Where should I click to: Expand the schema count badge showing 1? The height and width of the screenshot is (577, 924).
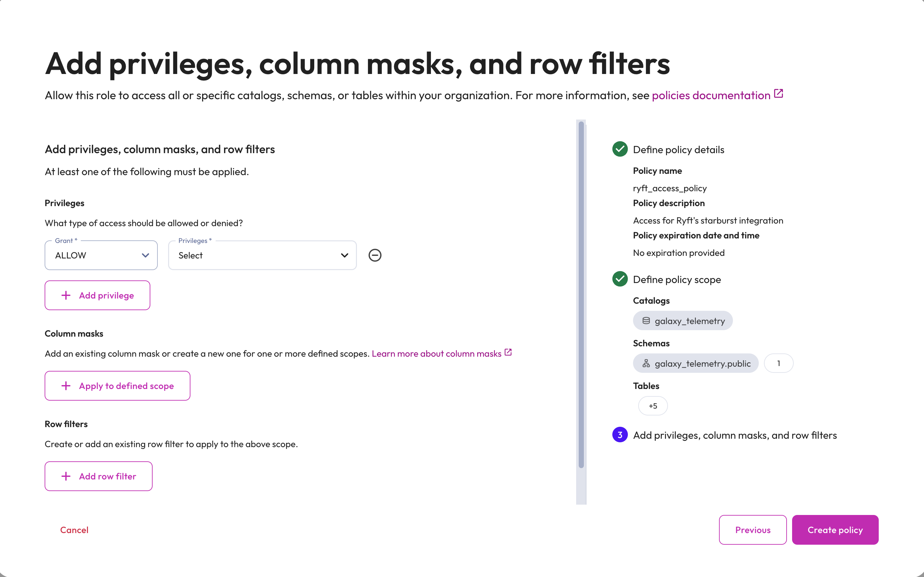(x=779, y=363)
